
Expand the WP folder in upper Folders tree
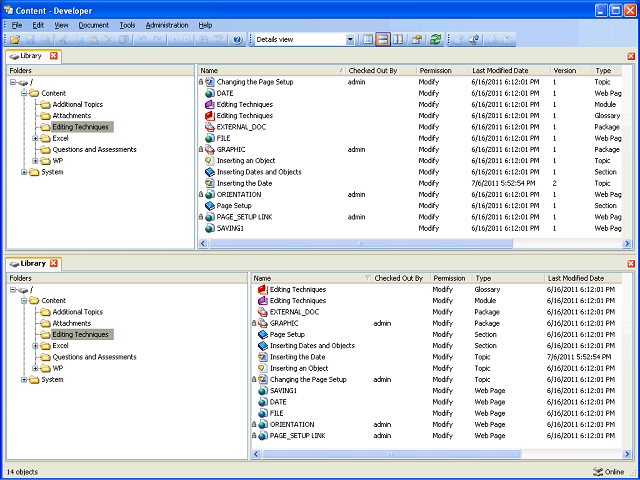pyautogui.click(x=36, y=161)
